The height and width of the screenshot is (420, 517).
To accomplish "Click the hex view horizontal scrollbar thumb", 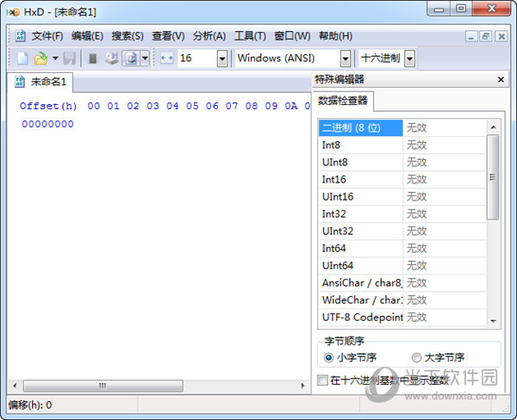I will coord(103,386).
